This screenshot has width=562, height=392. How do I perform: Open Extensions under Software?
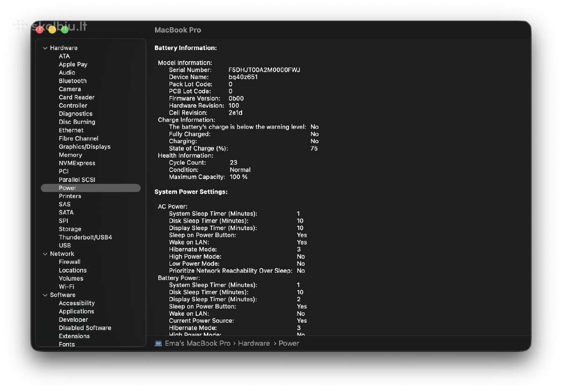(74, 336)
